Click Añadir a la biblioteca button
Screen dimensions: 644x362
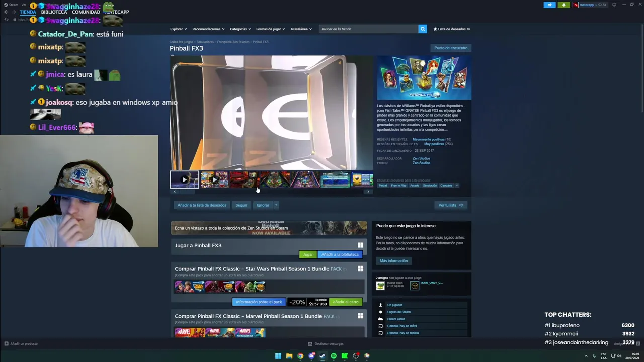coord(340,255)
